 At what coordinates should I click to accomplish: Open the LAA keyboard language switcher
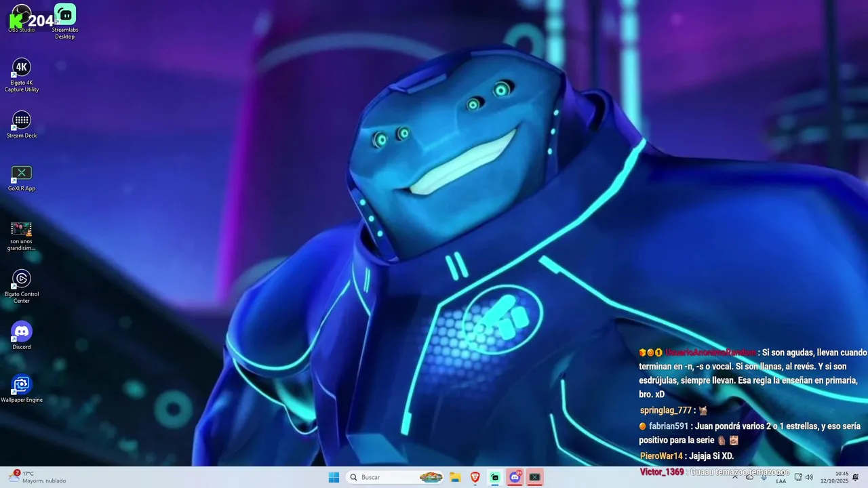(x=781, y=477)
